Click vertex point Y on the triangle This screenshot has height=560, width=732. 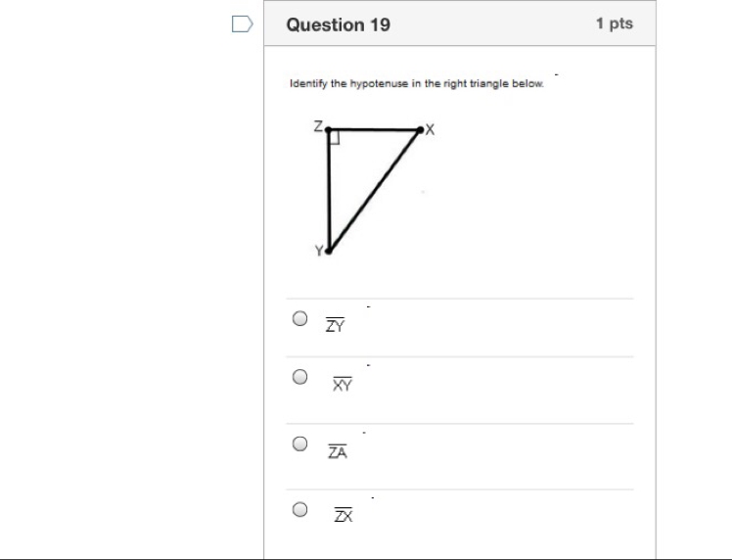[329, 252]
